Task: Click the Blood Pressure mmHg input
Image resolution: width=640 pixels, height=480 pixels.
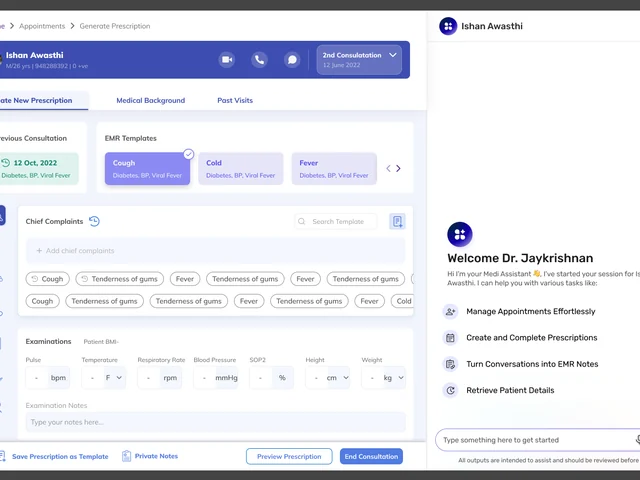Action: coord(216,378)
